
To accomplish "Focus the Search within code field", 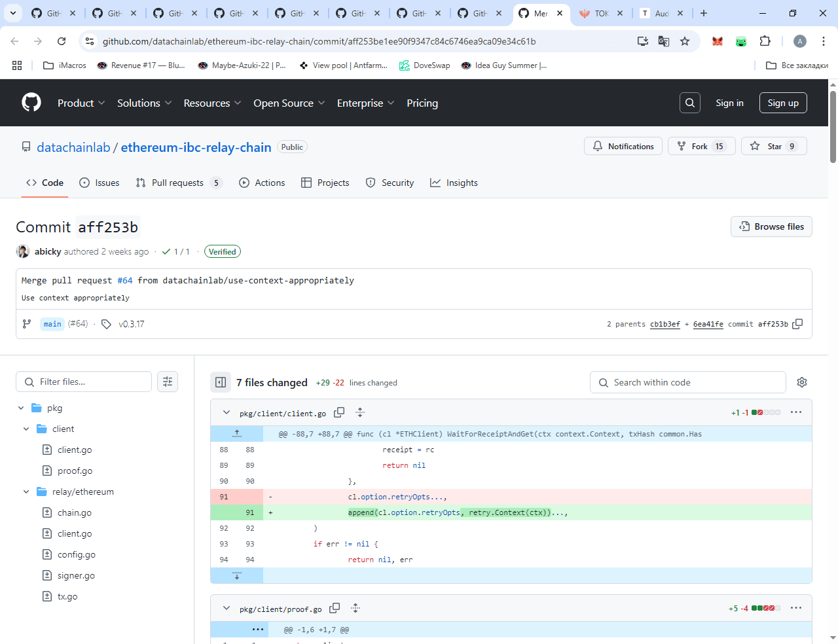I will (688, 382).
